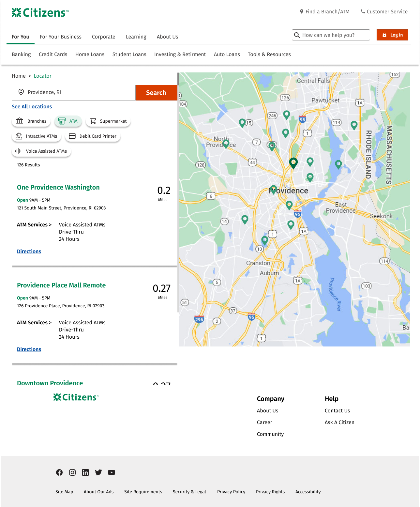
Task: Toggle the ATM filter chip
Action: (68, 121)
